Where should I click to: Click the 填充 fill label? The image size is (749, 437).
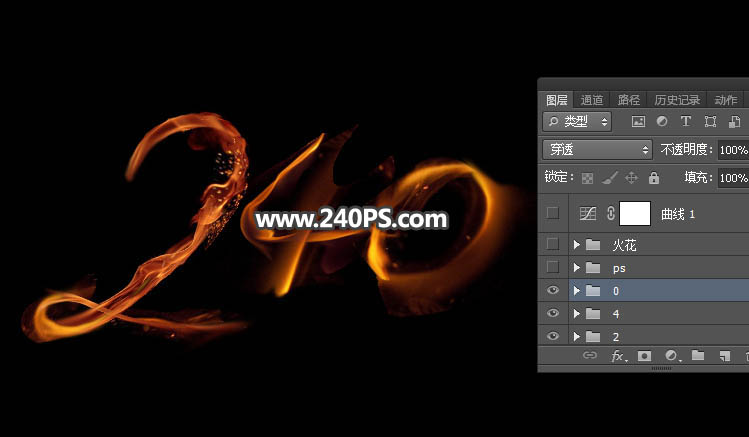tap(698, 178)
